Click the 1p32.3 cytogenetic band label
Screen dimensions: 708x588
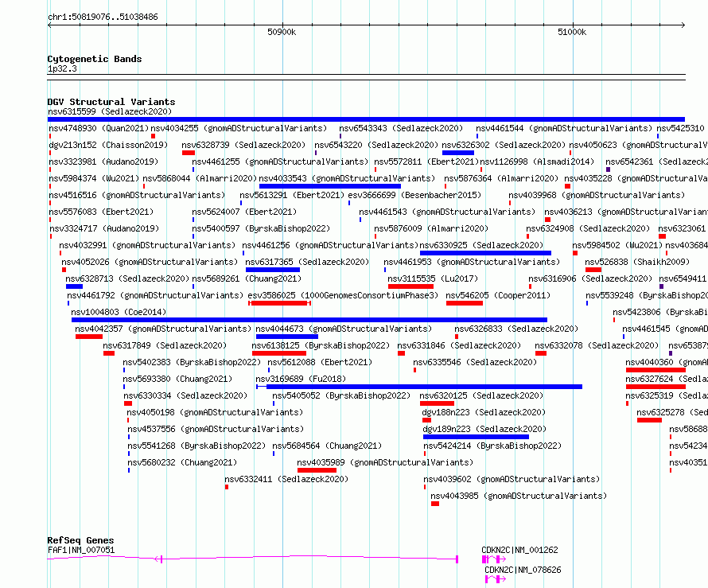click(x=62, y=69)
